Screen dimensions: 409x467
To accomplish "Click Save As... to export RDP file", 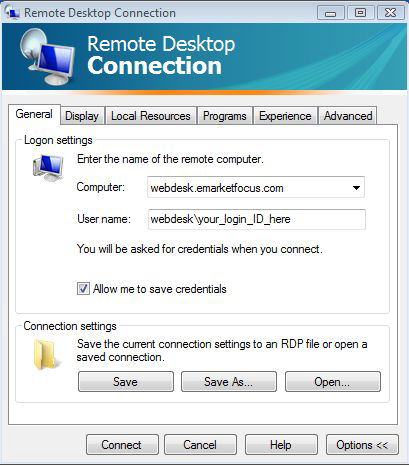I will coord(229,382).
